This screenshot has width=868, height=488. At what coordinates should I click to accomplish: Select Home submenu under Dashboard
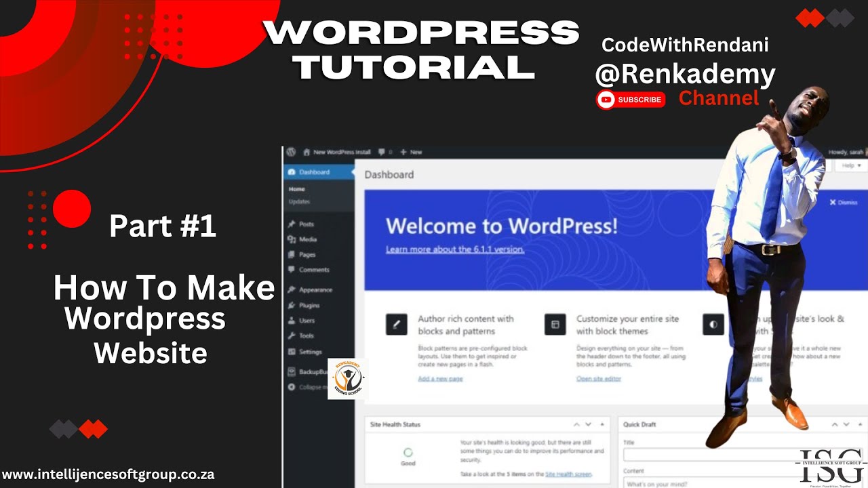[x=296, y=189]
